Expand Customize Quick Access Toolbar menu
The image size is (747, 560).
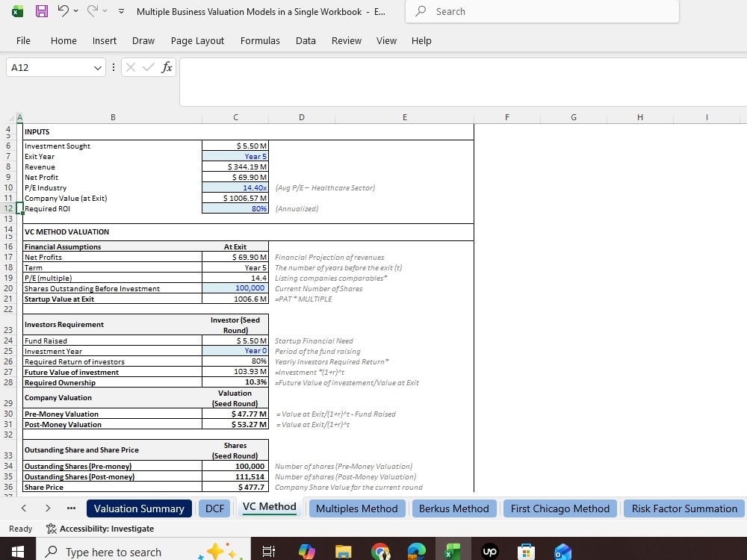122,11
